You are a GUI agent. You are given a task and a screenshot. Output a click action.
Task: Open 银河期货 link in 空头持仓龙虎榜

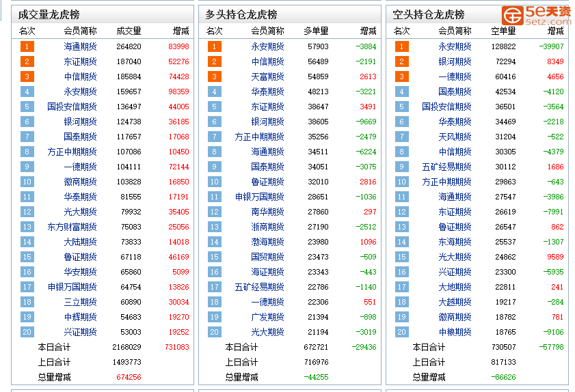tap(455, 61)
